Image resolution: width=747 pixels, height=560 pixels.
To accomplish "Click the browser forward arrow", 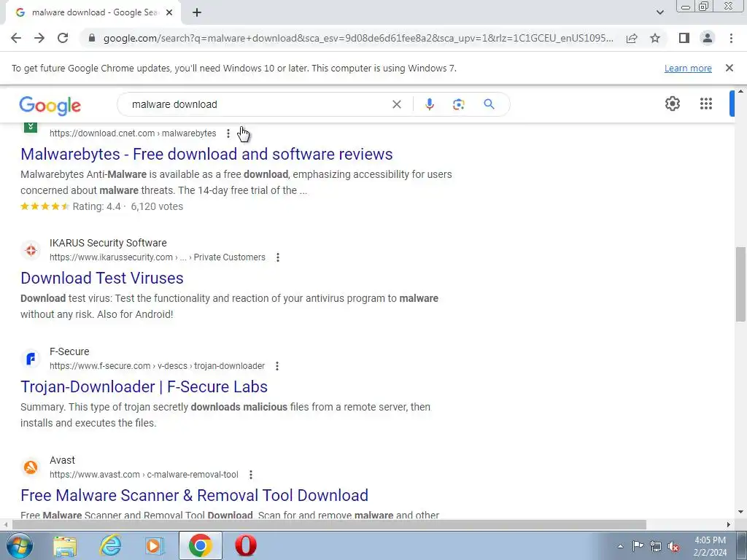I will coord(39,38).
